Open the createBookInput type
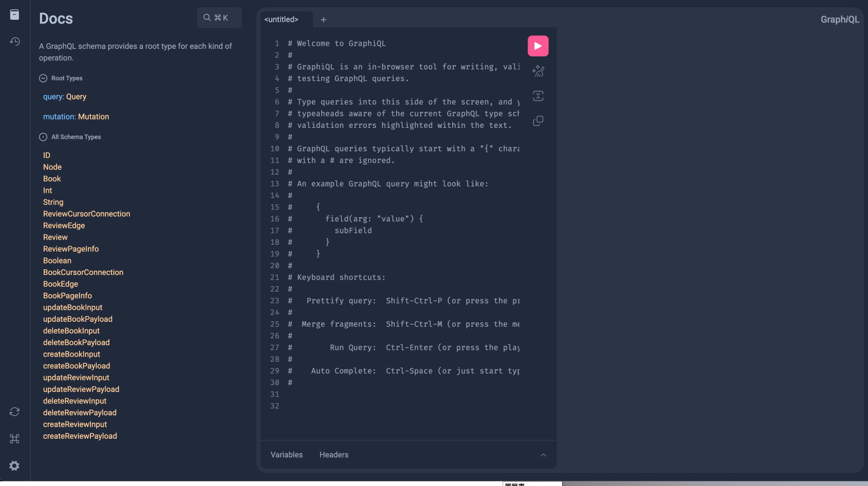 [x=72, y=354]
